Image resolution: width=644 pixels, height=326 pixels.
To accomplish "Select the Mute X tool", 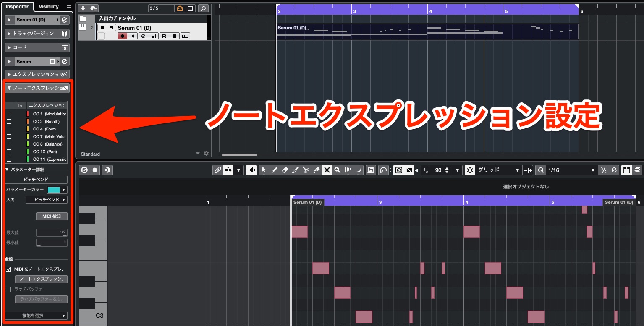I will pyautogui.click(x=327, y=170).
